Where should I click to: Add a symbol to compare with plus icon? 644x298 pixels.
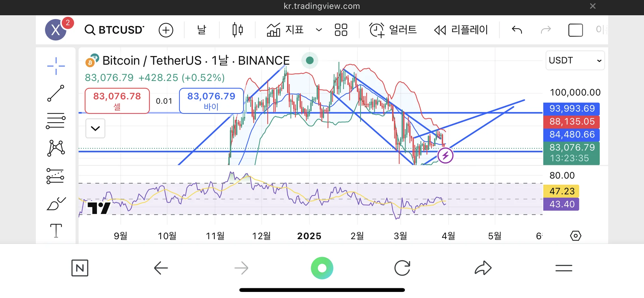166,30
